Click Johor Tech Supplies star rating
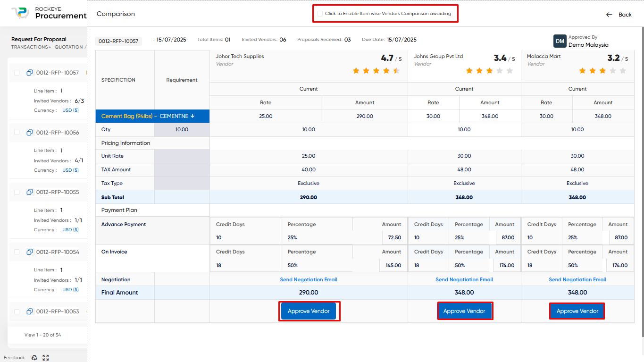This screenshot has height=362, width=644. coord(376,71)
